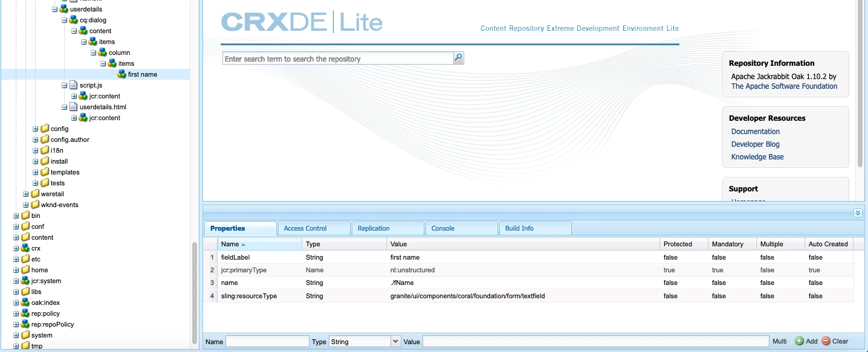Click the main page vertical scrollbar
The height and width of the screenshot is (352, 868).
[860, 83]
